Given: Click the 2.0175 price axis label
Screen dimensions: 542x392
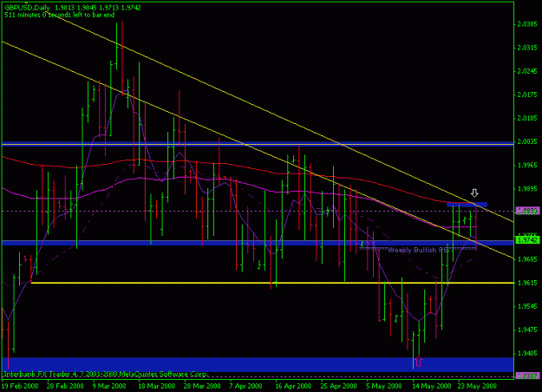Looking at the screenshot, I should pos(527,95).
